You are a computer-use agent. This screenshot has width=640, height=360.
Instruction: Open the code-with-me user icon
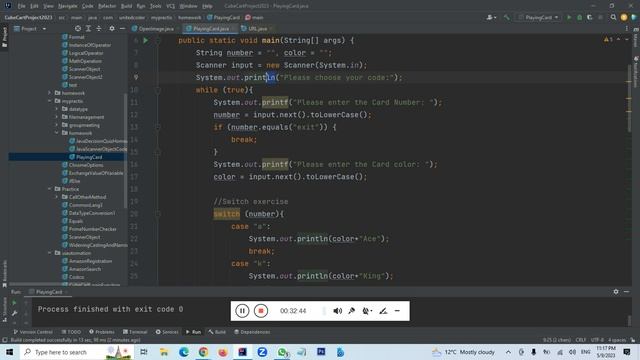tap(491, 18)
